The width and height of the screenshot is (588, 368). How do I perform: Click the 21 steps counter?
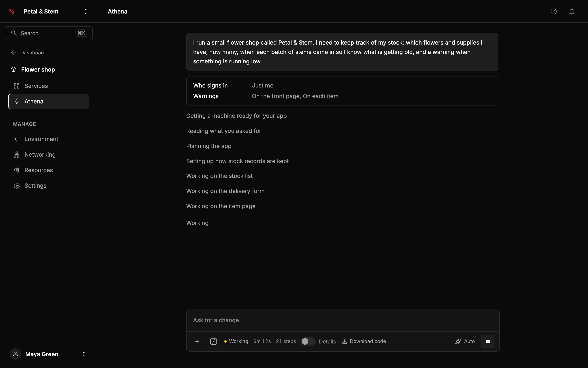(286, 341)
